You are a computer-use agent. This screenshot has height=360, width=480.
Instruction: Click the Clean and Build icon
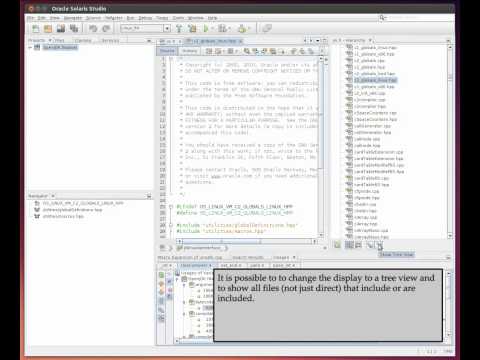(192, 29)
